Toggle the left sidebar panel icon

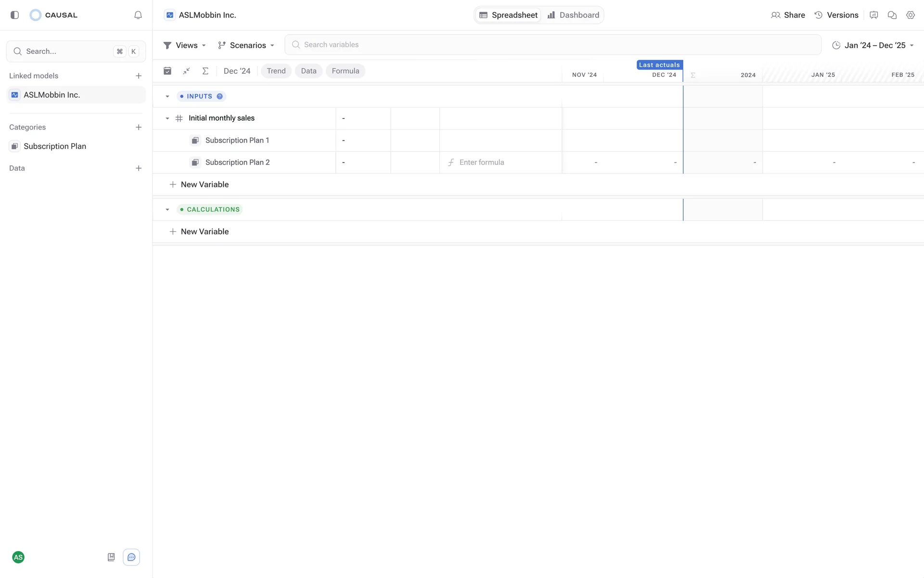14,15
